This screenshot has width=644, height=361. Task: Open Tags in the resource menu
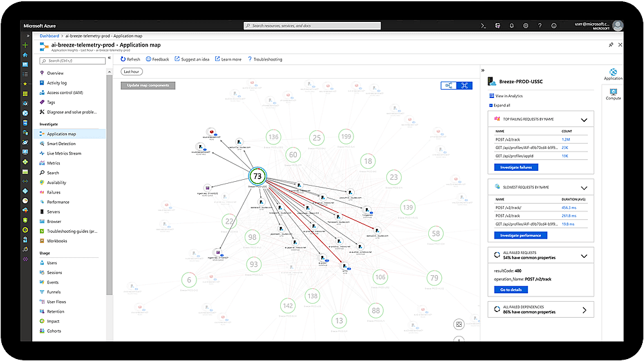tap(51, 102)
